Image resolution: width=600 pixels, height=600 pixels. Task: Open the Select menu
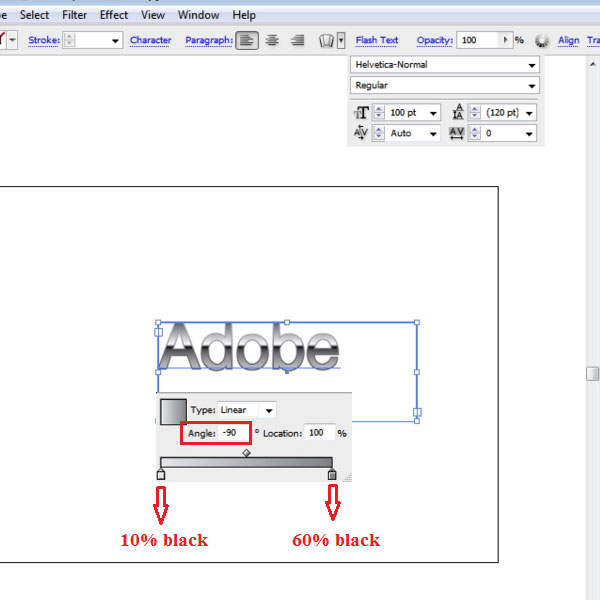pos(34,15)
